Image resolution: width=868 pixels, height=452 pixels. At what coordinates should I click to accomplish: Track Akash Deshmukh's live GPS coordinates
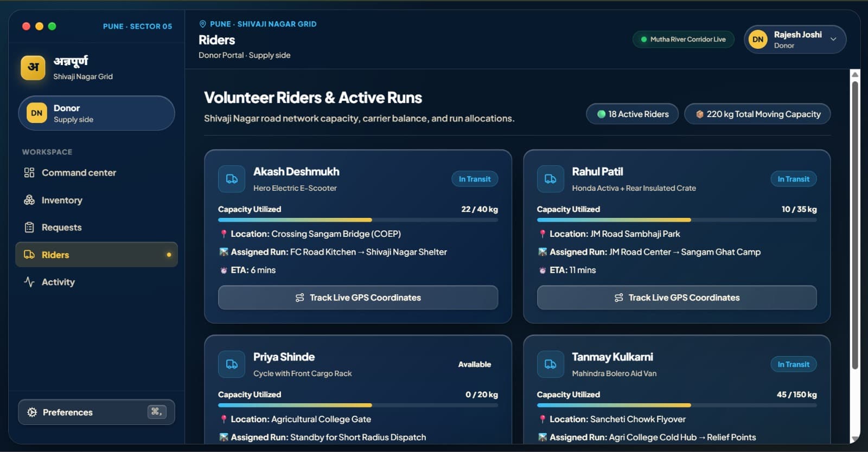358,298
